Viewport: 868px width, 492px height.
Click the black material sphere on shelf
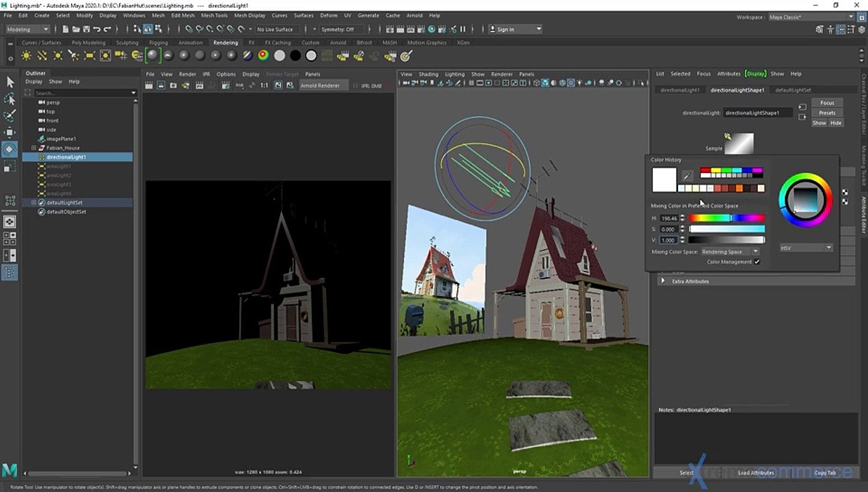click(x=295, y=56)
